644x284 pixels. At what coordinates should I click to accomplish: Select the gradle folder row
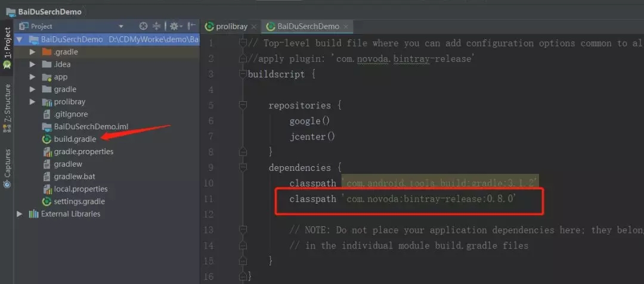click(107, 89)
